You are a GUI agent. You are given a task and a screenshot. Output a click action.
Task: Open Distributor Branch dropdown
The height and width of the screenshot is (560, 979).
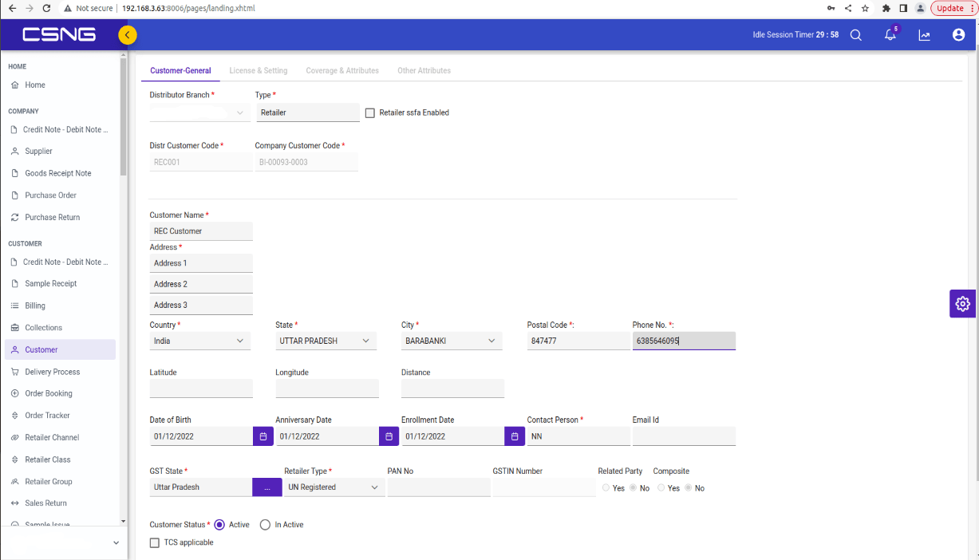pyautogui.click(x=200, y=113)
